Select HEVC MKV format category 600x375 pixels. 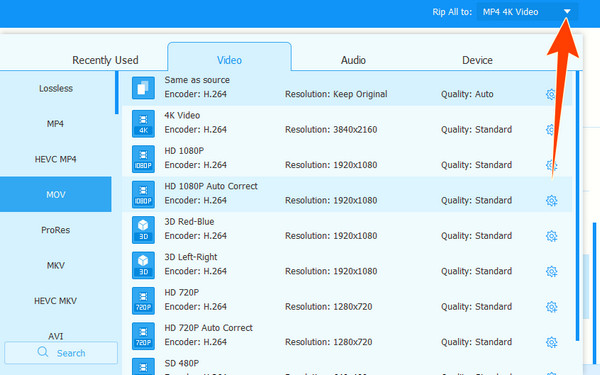[56, 301]
